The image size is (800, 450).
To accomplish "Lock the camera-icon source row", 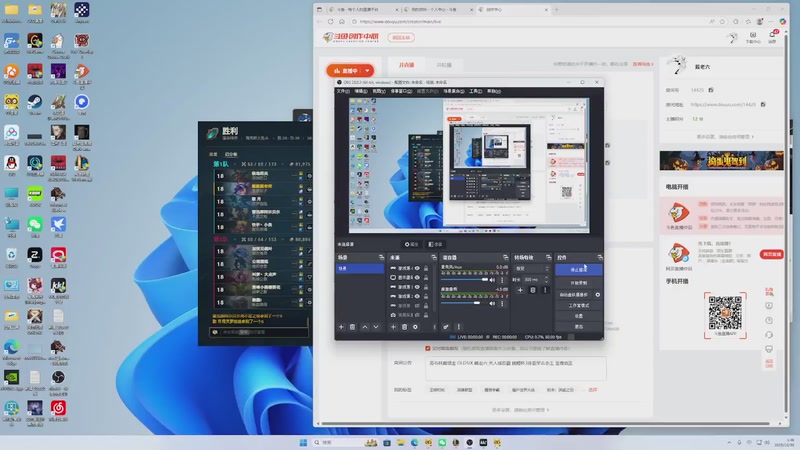I will [426, 315].
